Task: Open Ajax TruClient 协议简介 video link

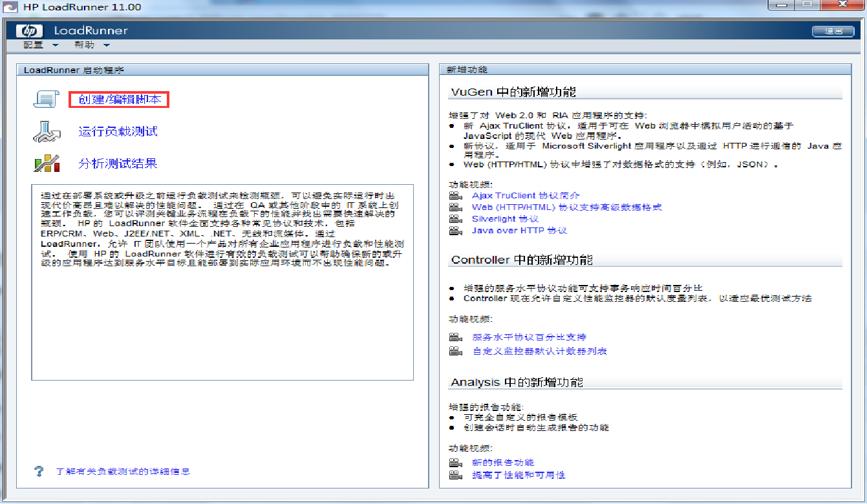Action: [526, 195]
